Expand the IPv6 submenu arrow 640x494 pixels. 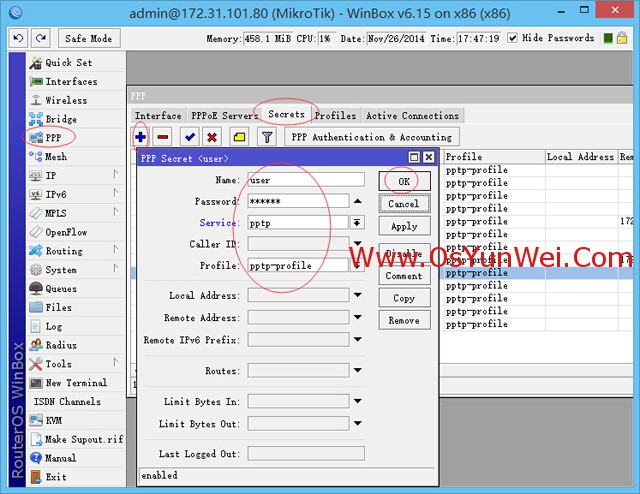[116, 193]
